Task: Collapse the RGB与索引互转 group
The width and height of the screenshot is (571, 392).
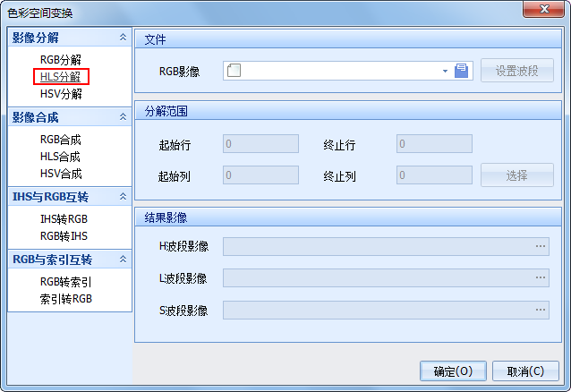Action: [123, 260]
